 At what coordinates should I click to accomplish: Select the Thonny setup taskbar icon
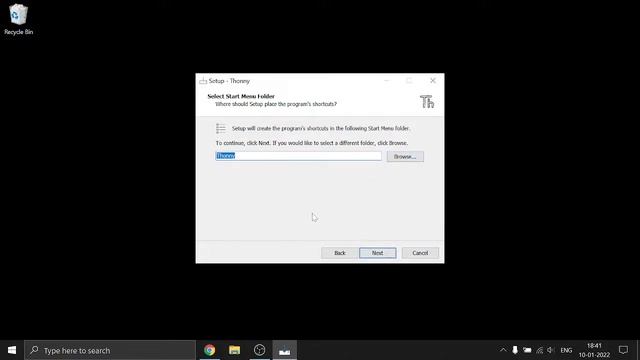pos(284,350)
